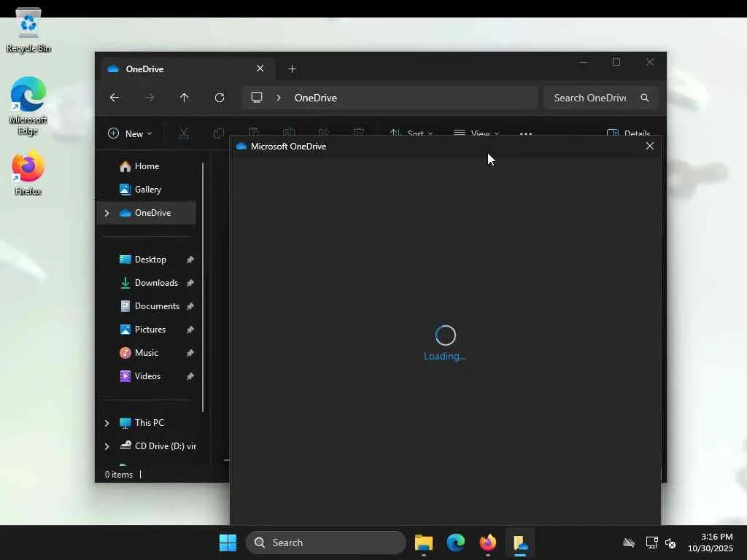Click the pin icon beside Videos
The image size is (747, 560).
point(190,376)
